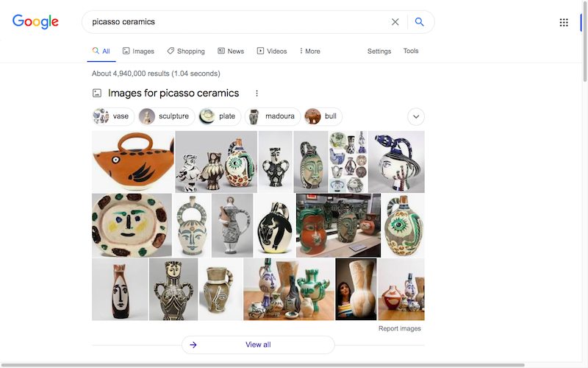Click the Google logo
This screenshot has width=588, height=368.
(x=35, y=21)
